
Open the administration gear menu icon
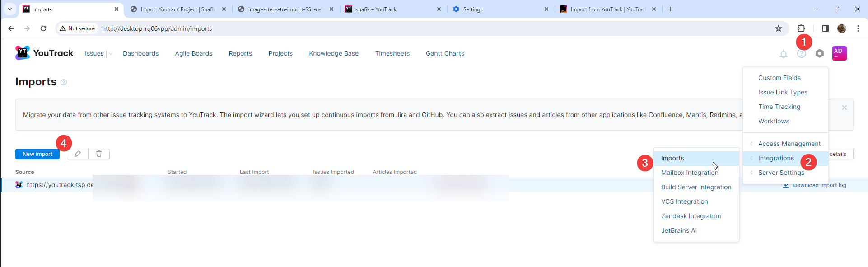[819, 53]
